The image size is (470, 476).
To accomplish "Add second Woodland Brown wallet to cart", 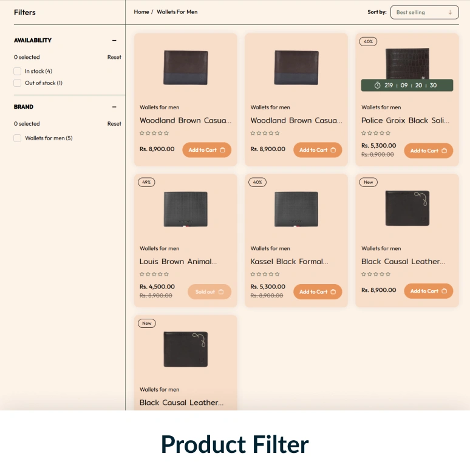I will point(318,150).
